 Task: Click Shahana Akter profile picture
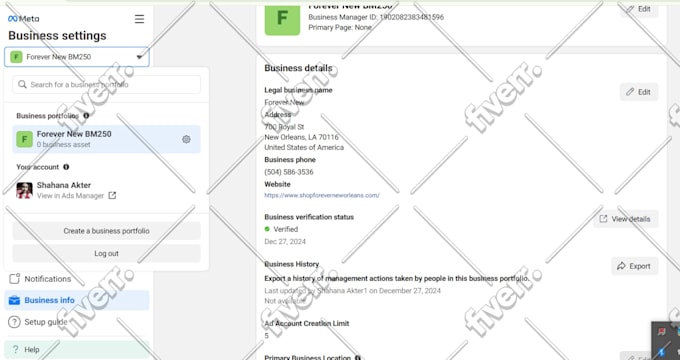tap(24, 190)
